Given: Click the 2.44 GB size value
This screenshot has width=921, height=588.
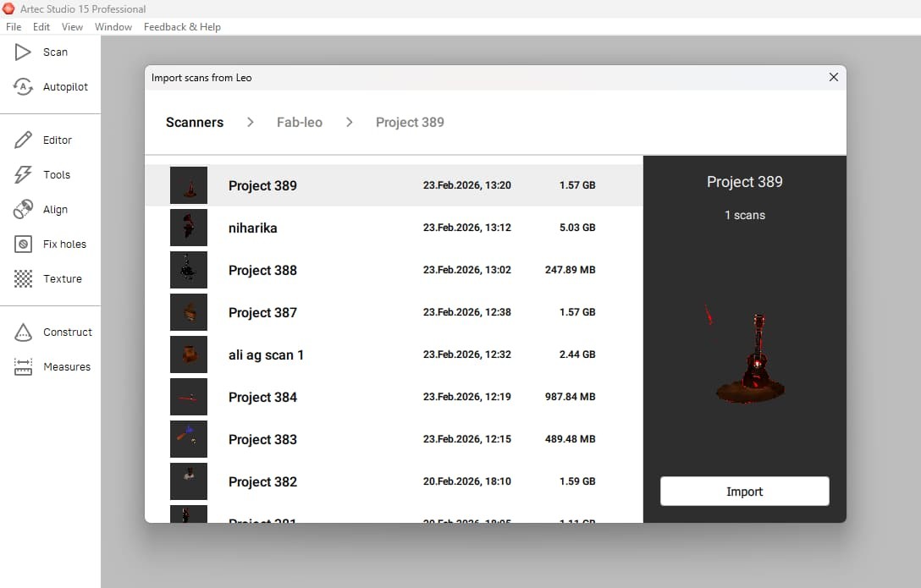Looking at the screenshot, I should pos(577,354).
